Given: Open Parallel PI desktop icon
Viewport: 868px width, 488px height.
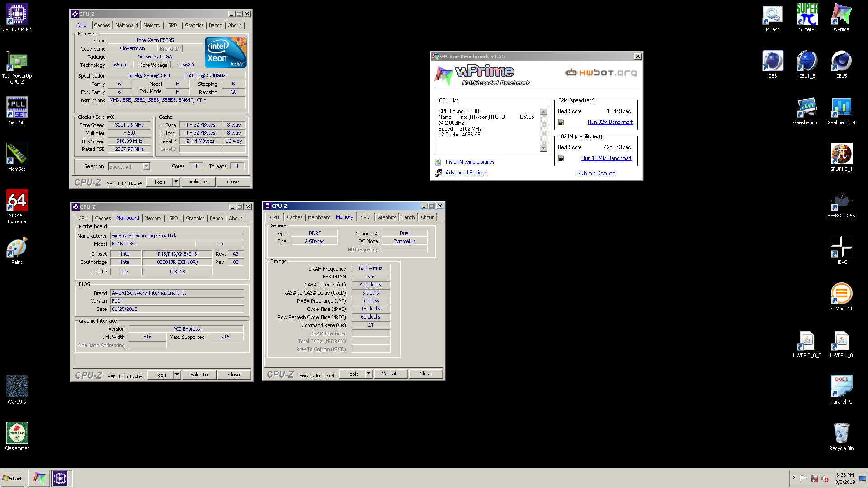Looking at the screenshot, I should coord(841,390).
